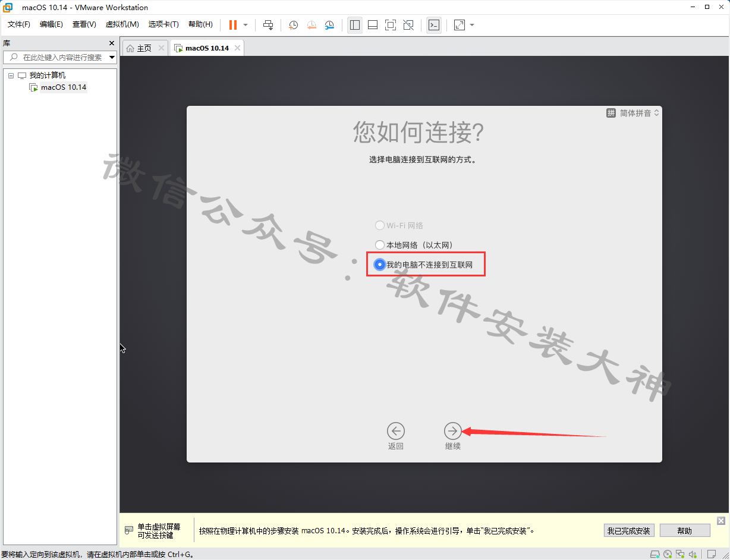Open the snapshot manager wrench-clock icon

point(329,25)
